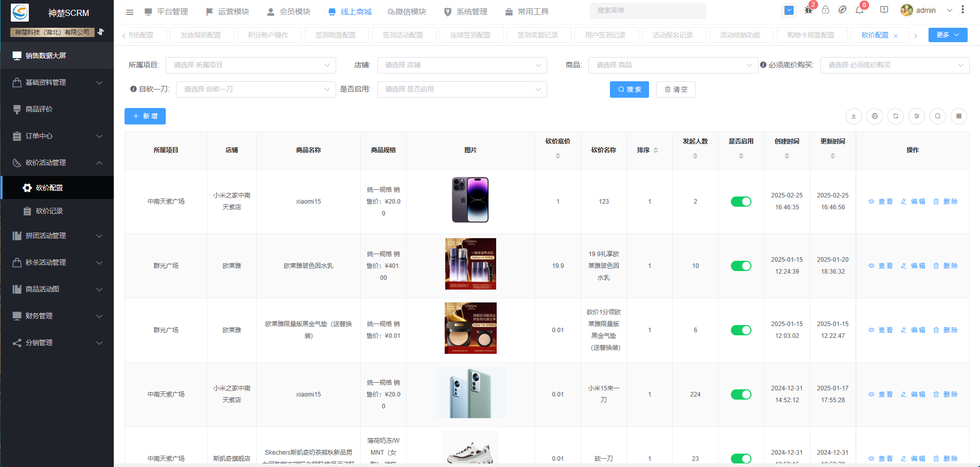Open the purple iPhone product thumbnail

tap(470, 200)
